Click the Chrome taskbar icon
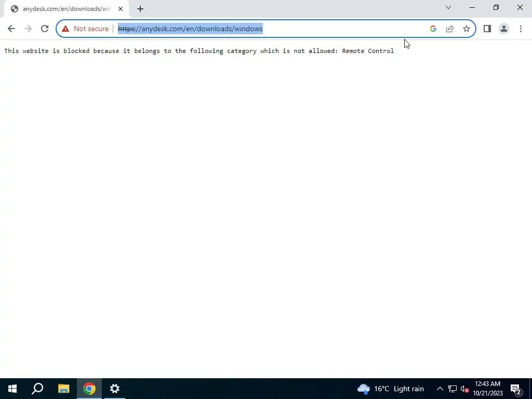Screen dimensions: 532x399 89,389
